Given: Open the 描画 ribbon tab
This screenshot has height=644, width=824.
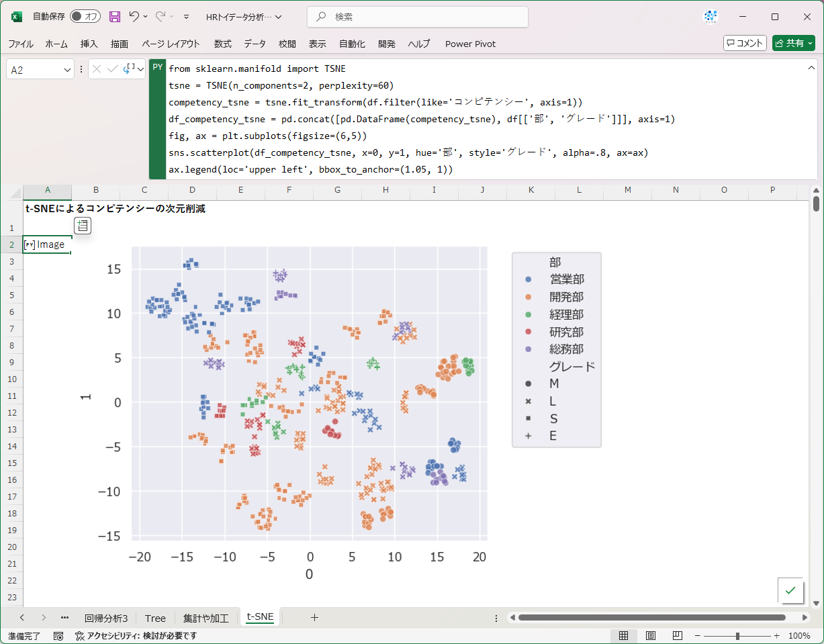Looking at the screenshot, I should 120,44.
